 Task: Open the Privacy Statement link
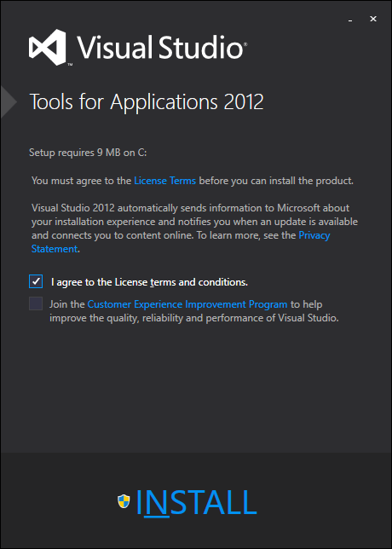point(181,242)
